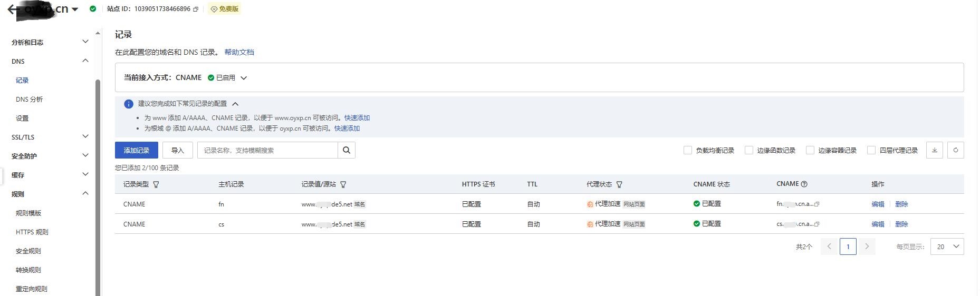The height and width of the screenshot is (296, 980).
Task: Open the 帮助文档 link
Action: point(239,52)
